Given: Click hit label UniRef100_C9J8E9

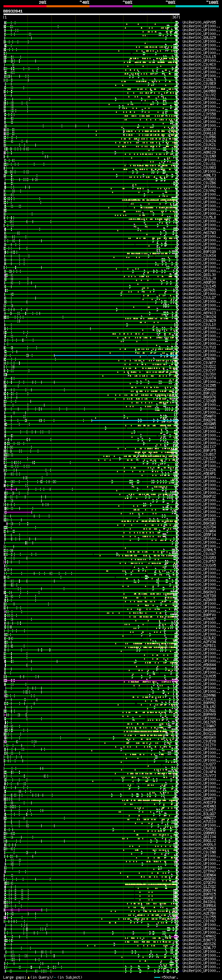Looking at the screenshot, I should coord(199,84).
